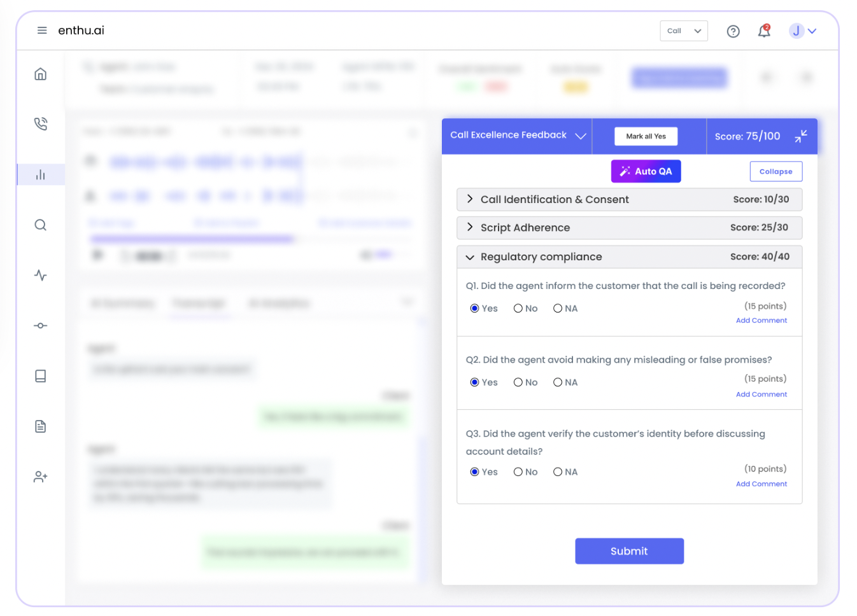Select No for Q1 call recording
The height and width of the screenshot is (616, 857).
pyautogui.click(x=518, y=309)
